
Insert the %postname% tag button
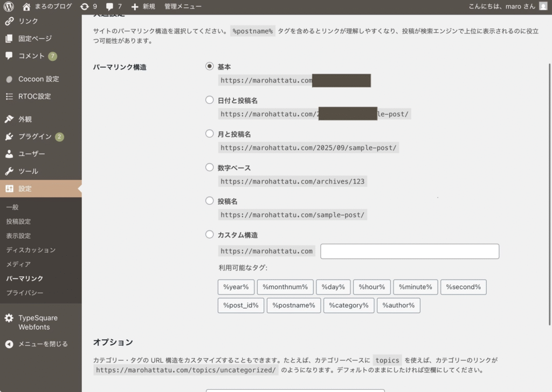tap(294, 305)
